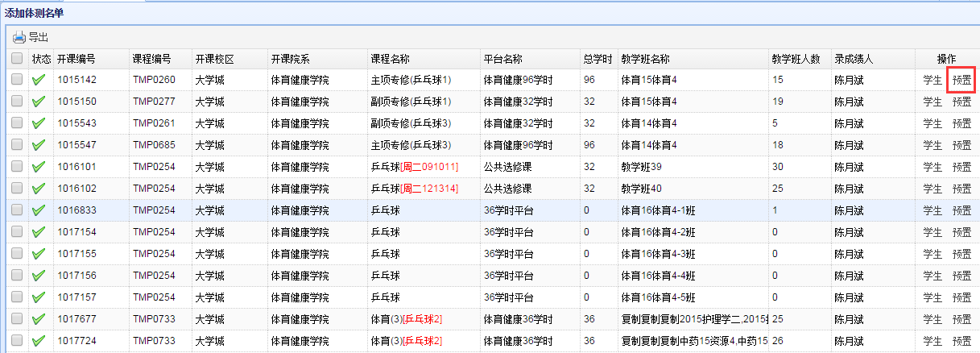Click the export printer icon

tap(19, 37)
